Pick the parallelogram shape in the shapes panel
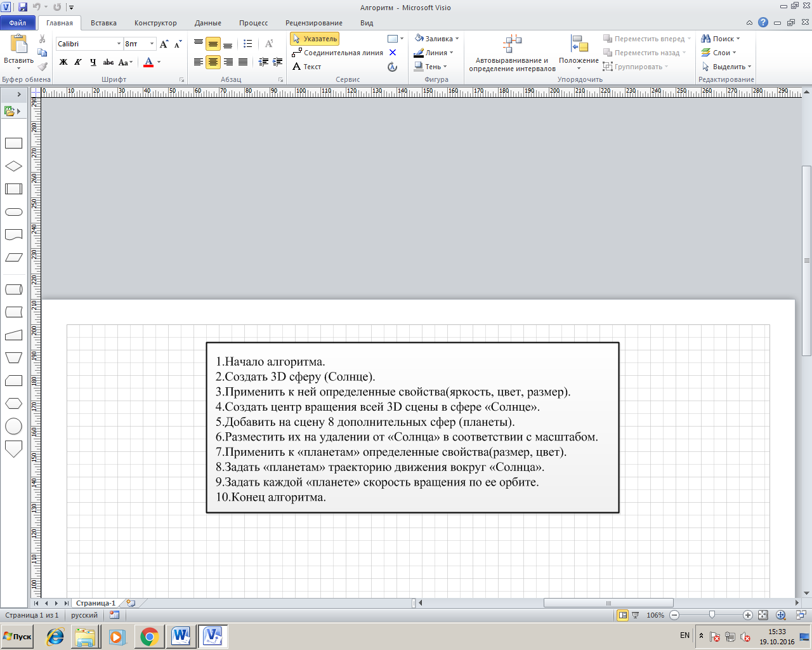This screenshot has height=650, width=812. pos(14,258)
